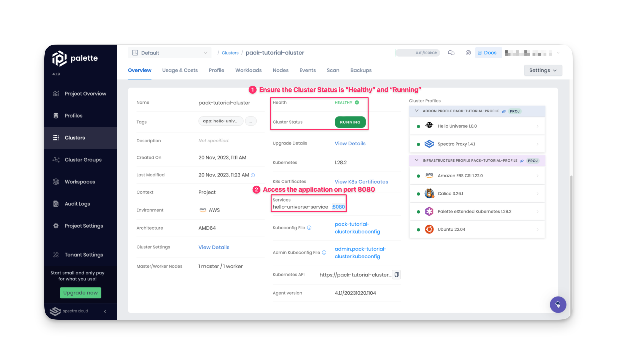Click View K8s Certificates link
The image size is (617, 364).
[361, 181]
